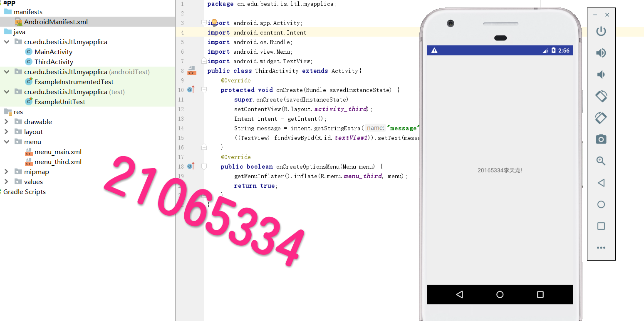Viewport: 644px width, 321px height.
Task: Expand the mipmap folder
Action: point(6,172)
